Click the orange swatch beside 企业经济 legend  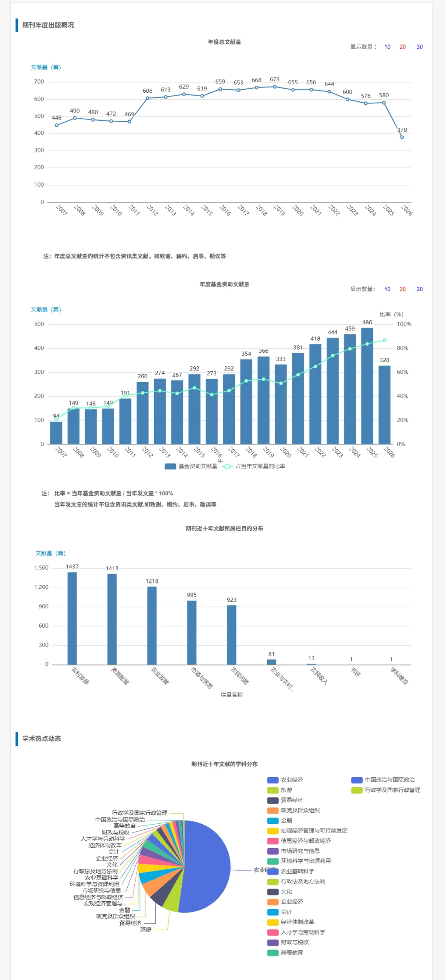click(x=273, y=902)
